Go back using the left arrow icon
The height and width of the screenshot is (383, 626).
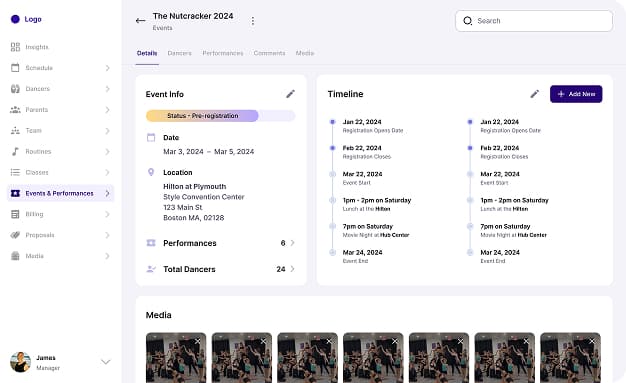pos(140,21)
